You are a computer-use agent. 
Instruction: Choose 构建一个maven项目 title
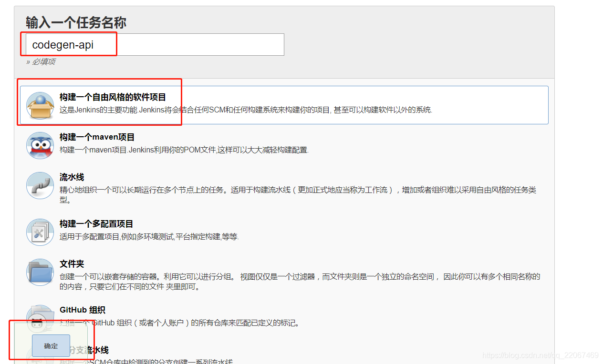[97, 137]
